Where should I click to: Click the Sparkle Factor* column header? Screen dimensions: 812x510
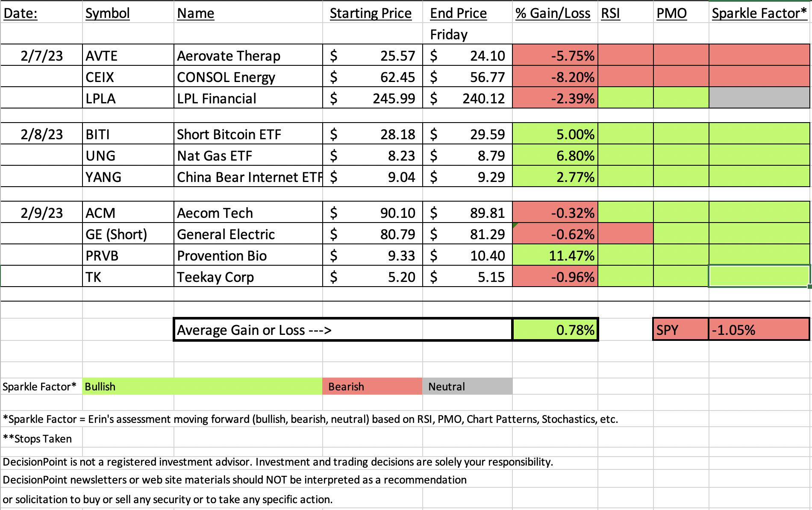(759, 12)
